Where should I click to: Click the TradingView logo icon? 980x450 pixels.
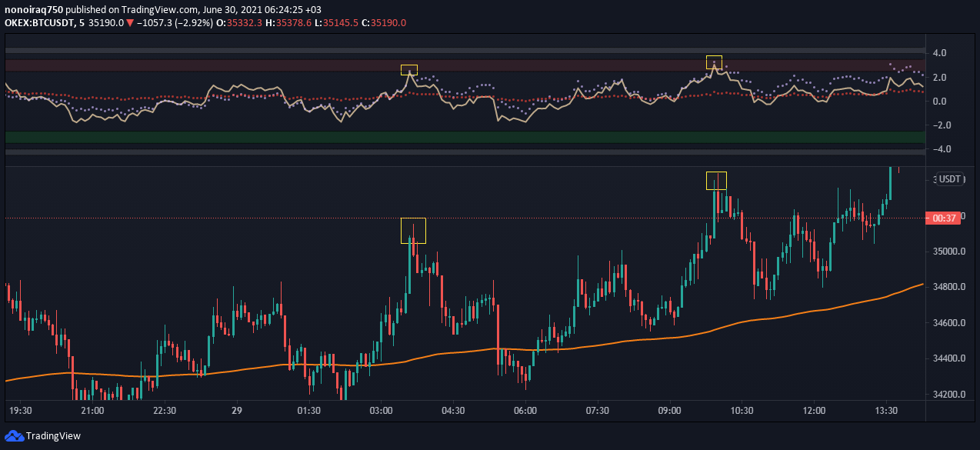click(x=14, y=436)
